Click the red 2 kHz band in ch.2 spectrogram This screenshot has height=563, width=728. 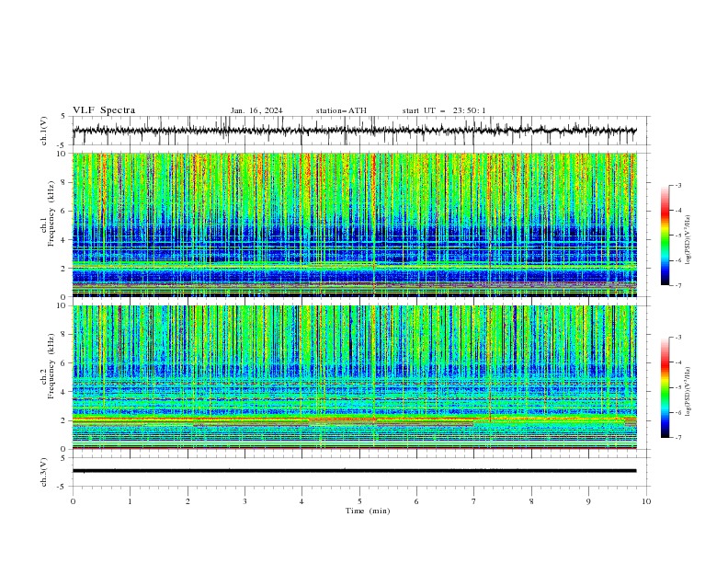click(x=355, y=419)
